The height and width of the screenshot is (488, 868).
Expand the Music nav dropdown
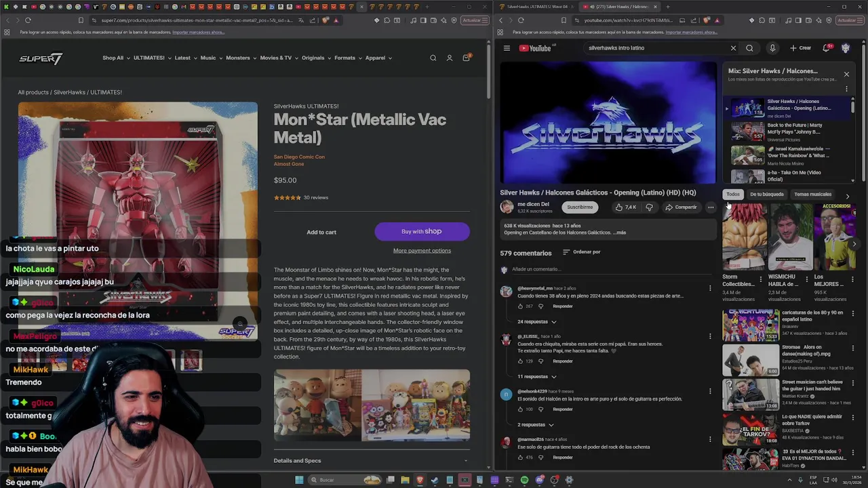pos(211,58)
